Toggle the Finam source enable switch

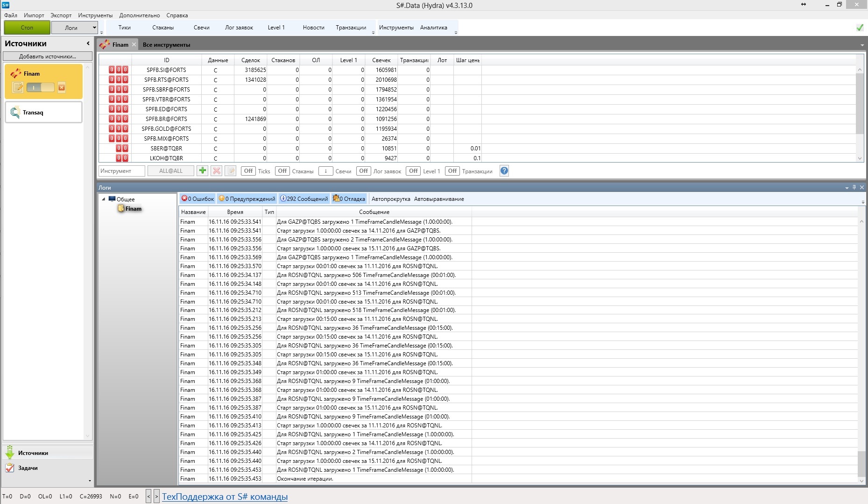tap(40, 87)
